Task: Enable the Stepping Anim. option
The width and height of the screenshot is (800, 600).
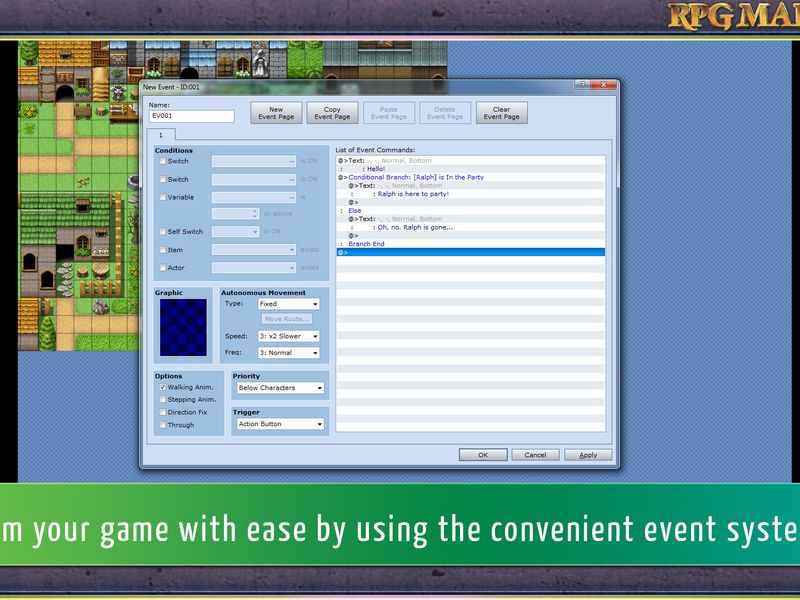Action: pyautogui.click(x=163, y=399)
